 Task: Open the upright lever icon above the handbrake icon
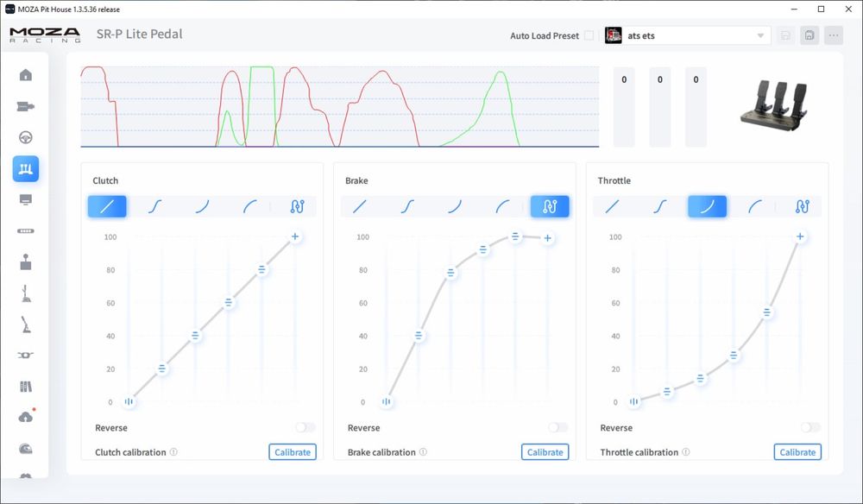[26, 293]
